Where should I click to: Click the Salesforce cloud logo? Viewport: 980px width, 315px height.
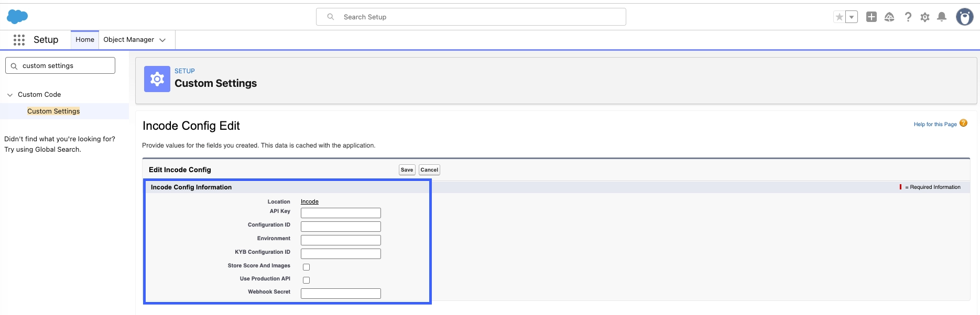click(17, 17)
